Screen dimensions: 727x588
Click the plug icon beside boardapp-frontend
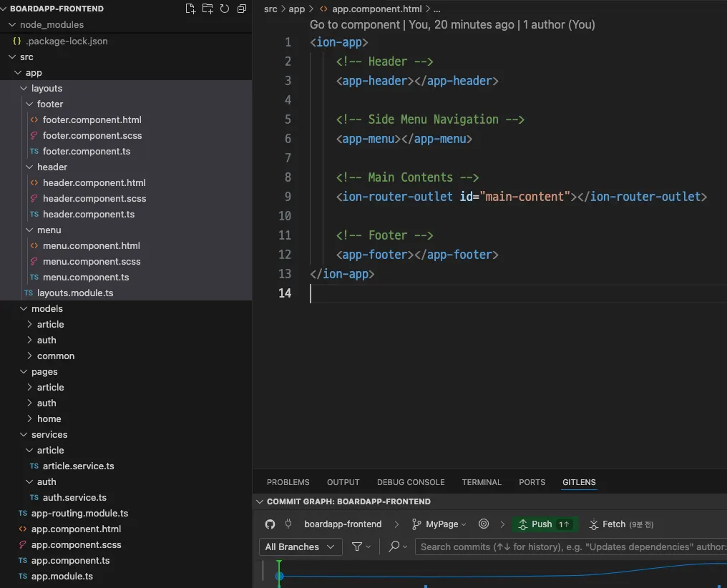[x=288, y=524]
